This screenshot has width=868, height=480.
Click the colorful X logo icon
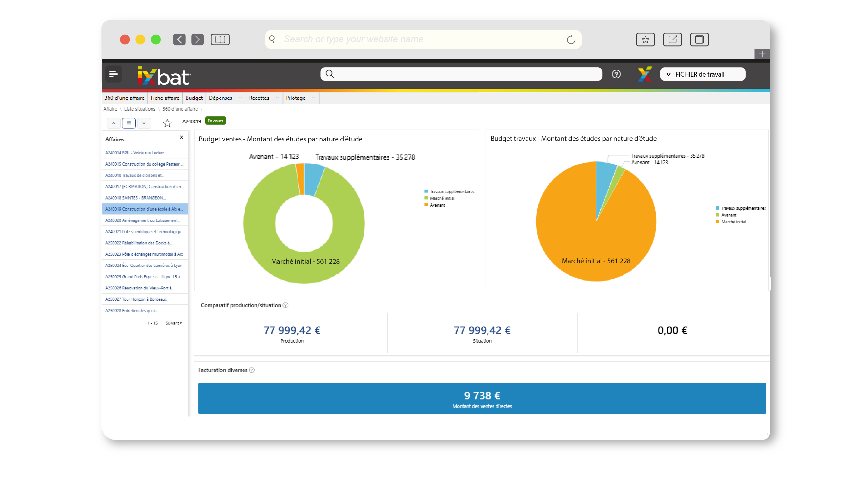click(x=645, y=74)
